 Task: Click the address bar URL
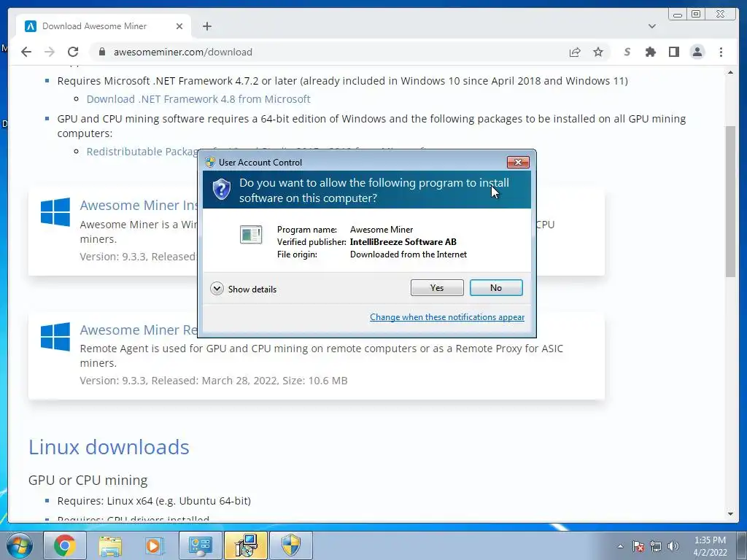[x=183, y=52]
